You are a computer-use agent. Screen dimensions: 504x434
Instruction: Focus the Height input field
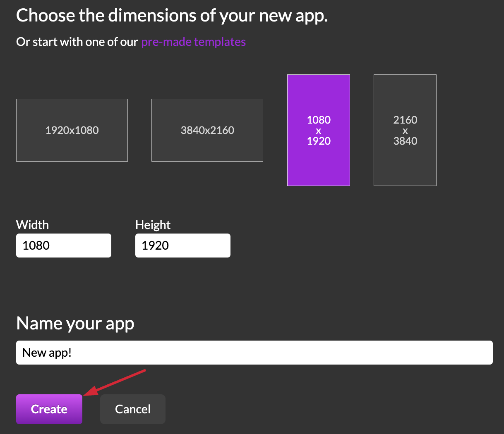pyautogui.click(x=183, y=246)
